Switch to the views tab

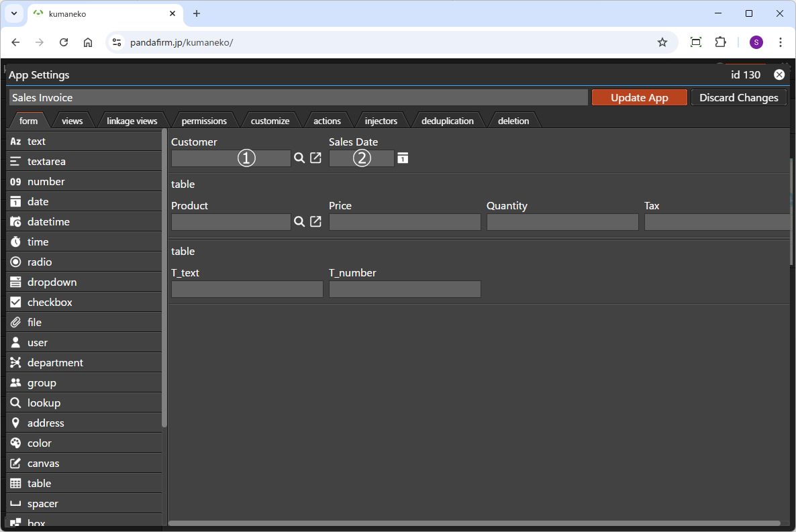(72, 121)
